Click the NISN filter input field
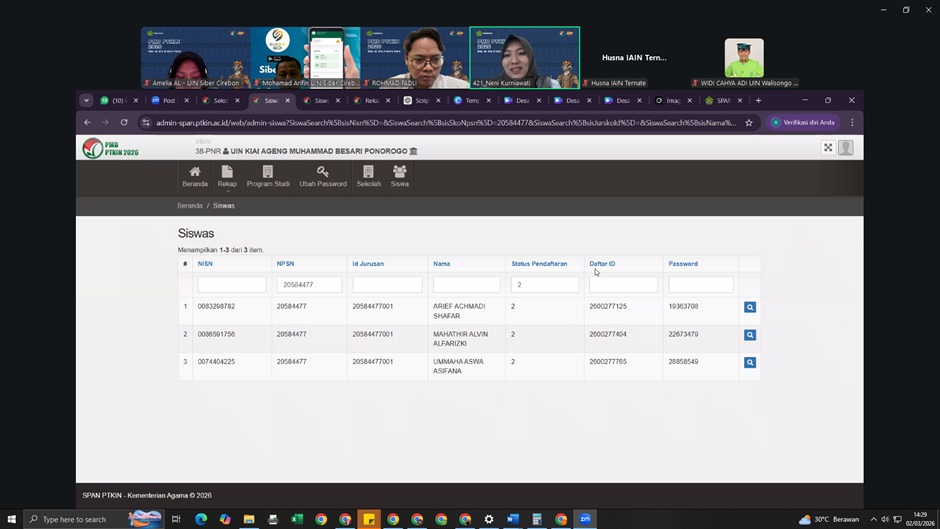Image resolution: width=940 pixels, height=529 pixels. point(232,285)
